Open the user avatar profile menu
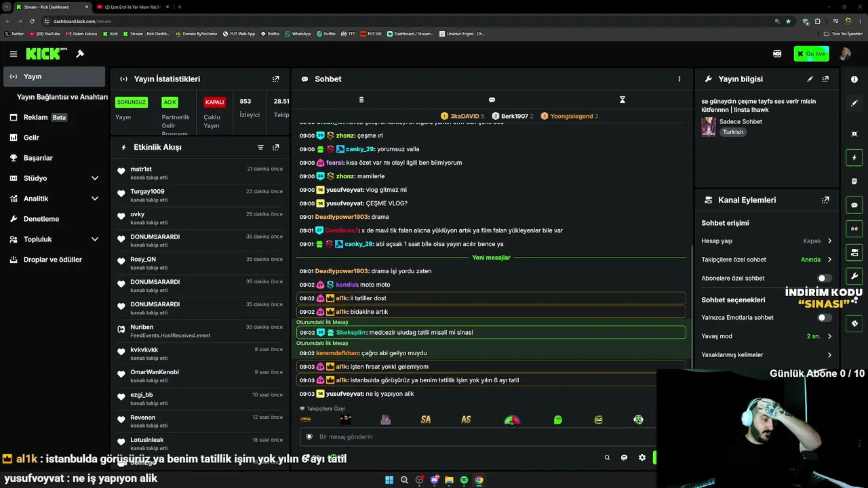The image size is (868, 488). pos(845,54)
